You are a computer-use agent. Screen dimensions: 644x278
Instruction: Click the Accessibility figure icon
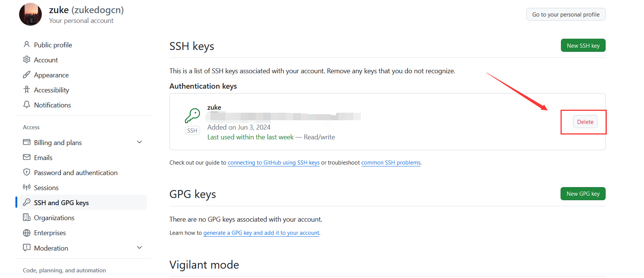27,89
